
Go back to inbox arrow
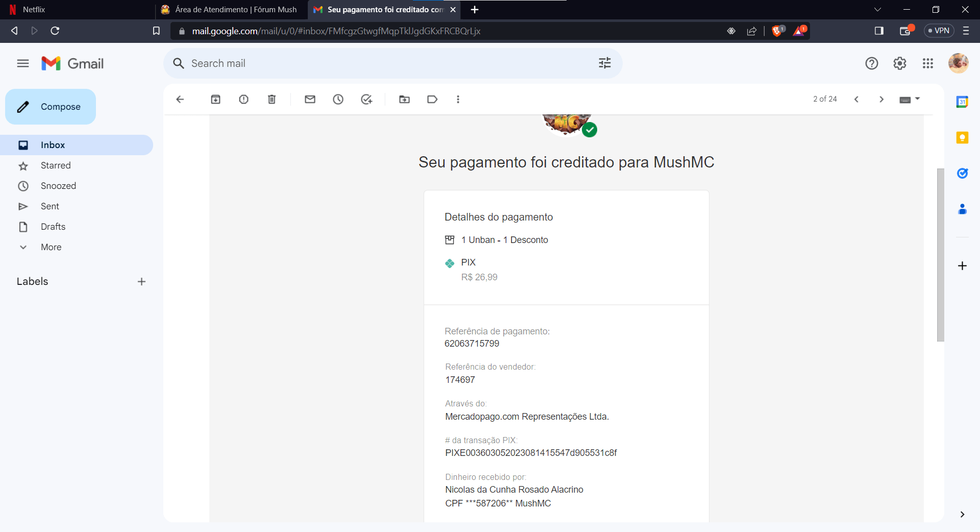[180, 99]
